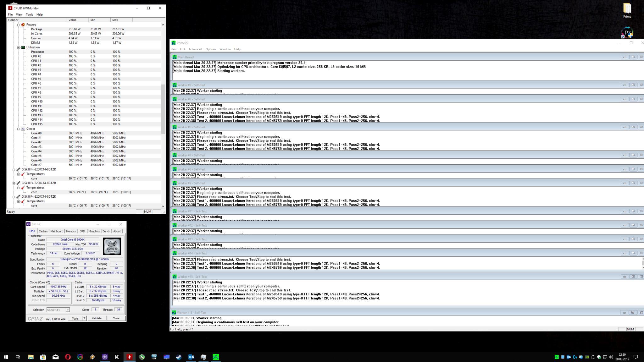
Task: Click the Worker #3 sub-window icon in Prime95
Action: pyautogui.click(x=175, y=99)
